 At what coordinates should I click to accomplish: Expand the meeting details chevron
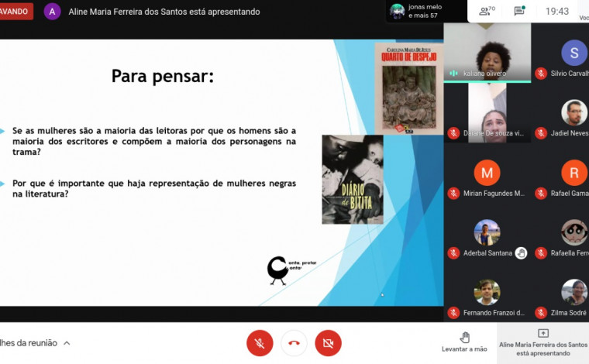67,343
